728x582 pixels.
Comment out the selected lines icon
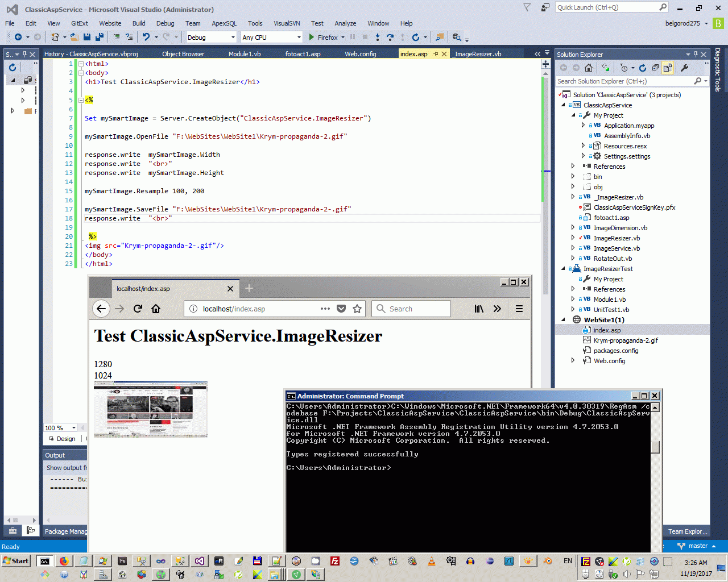coord(117,37)
